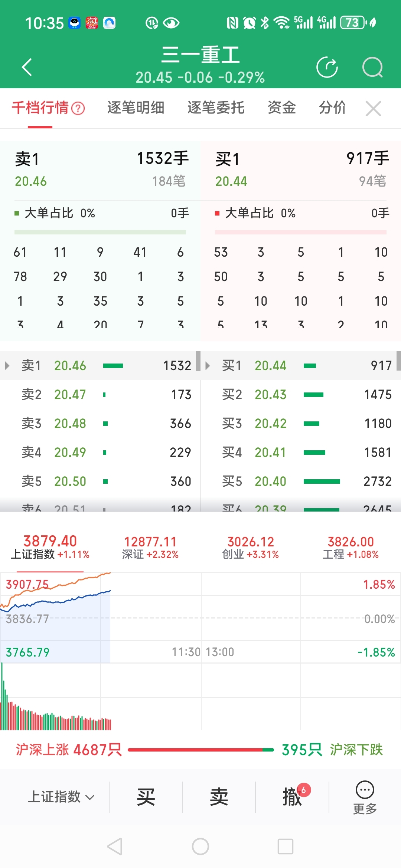Tap the 3765.79 chart lower value
Screen dimensions: 401x868
click(x=27, y=652)
